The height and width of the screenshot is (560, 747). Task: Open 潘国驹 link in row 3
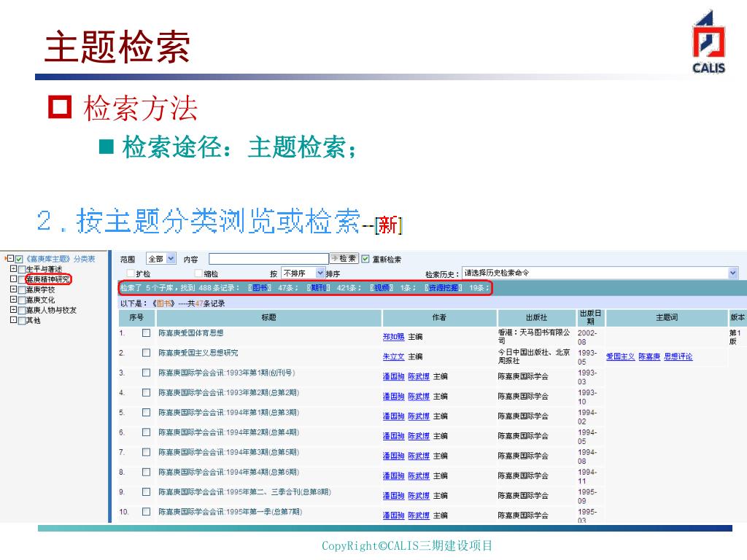pyautogui.click(x=393, y=377)
